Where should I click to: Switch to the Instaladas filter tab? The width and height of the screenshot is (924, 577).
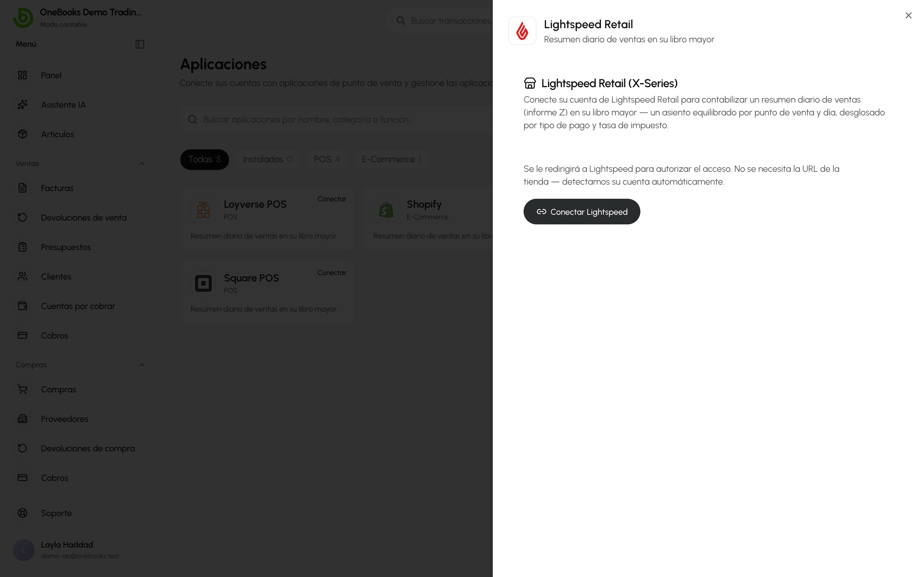click(268, 159)
